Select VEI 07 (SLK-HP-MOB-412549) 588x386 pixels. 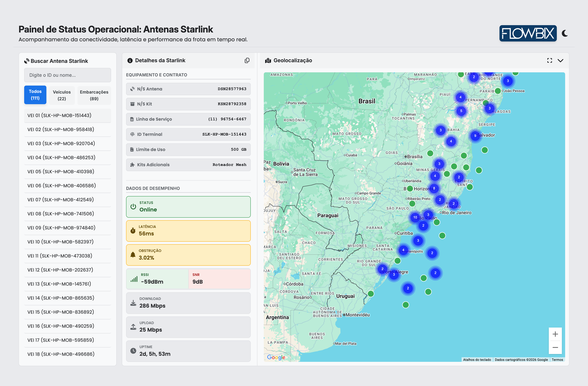tap(67, 200)
